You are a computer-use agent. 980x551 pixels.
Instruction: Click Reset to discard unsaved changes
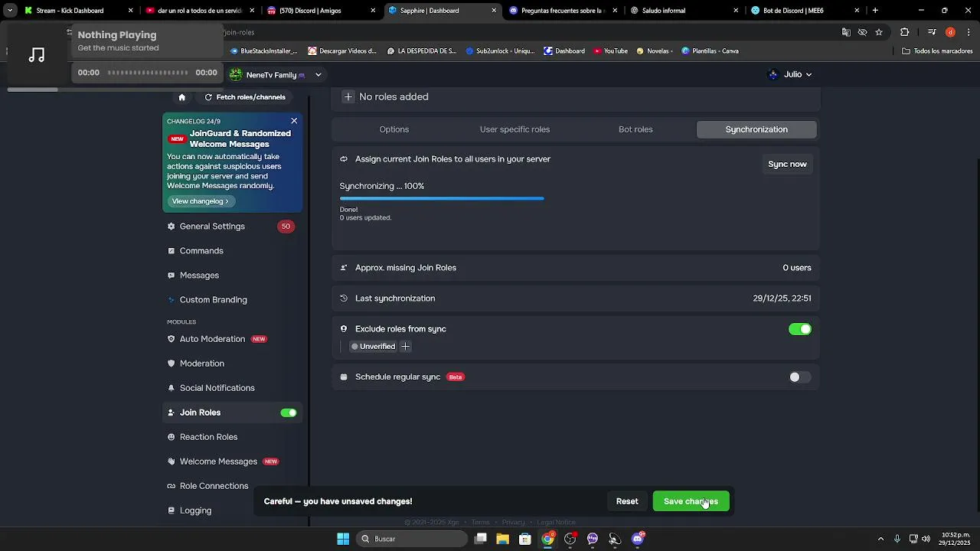pyautogui.click(x=627, y=501)
